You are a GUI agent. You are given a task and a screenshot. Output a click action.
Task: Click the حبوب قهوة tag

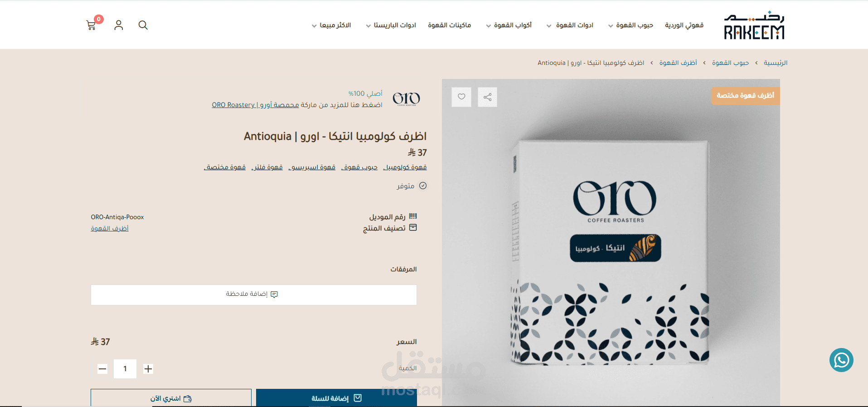(x=359, y=167)
